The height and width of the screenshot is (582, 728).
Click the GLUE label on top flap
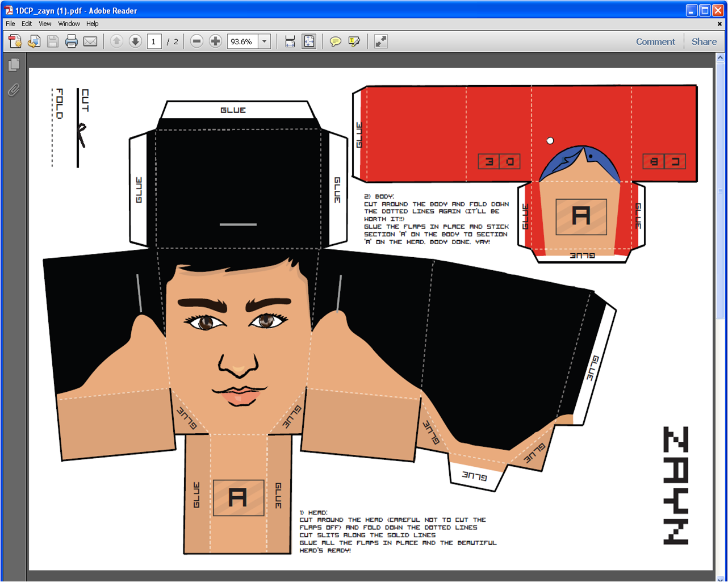click(233, 110)
